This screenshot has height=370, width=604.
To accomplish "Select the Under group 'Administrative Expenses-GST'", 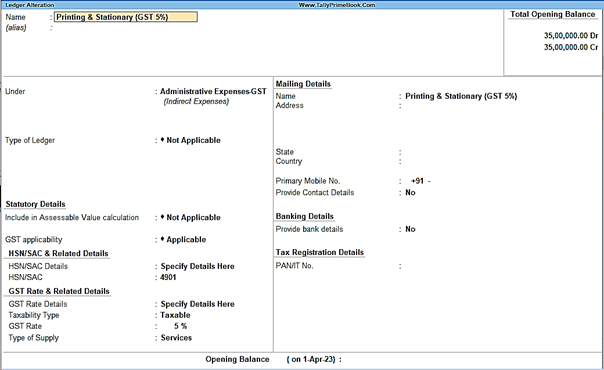I will [x=213, y=91].
